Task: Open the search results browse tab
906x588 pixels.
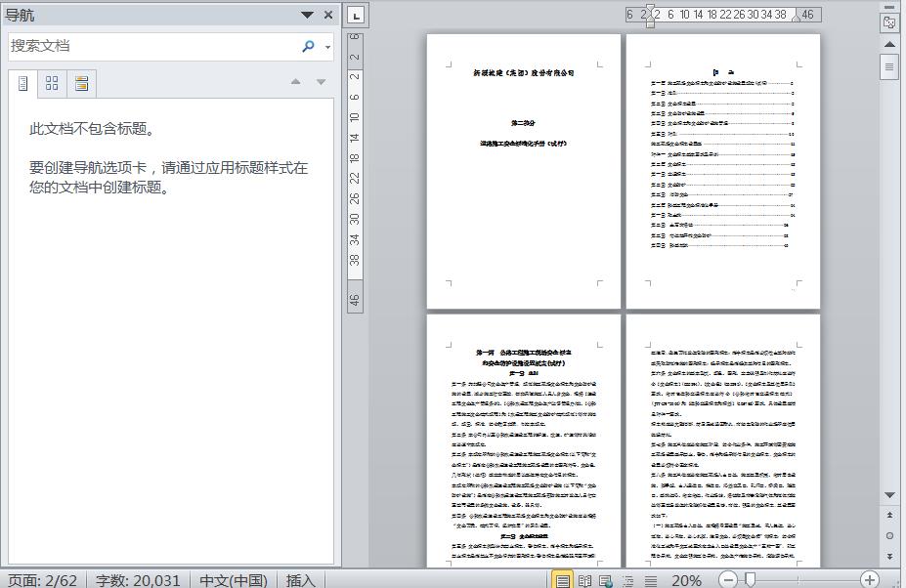Action: (x=81, y=84)
